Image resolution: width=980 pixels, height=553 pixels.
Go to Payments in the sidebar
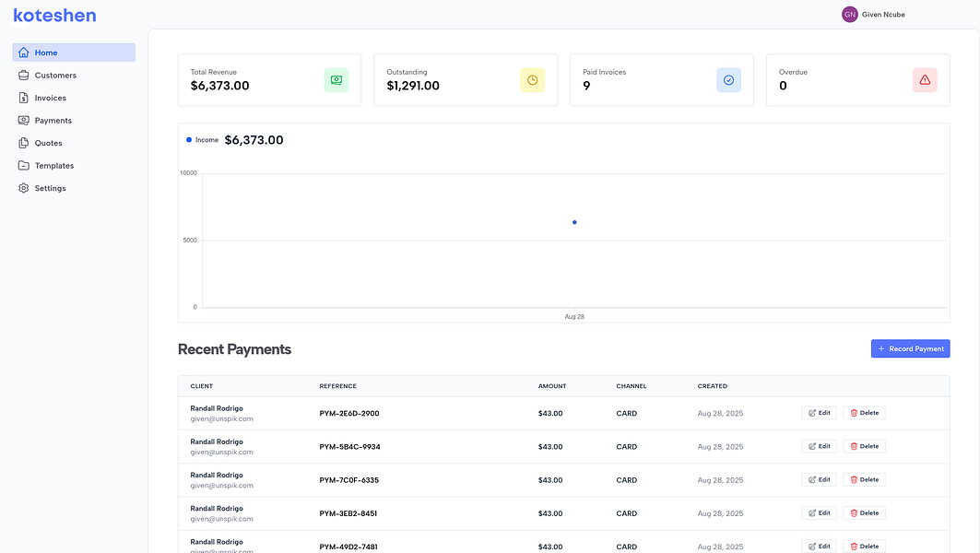pos(53,121)
